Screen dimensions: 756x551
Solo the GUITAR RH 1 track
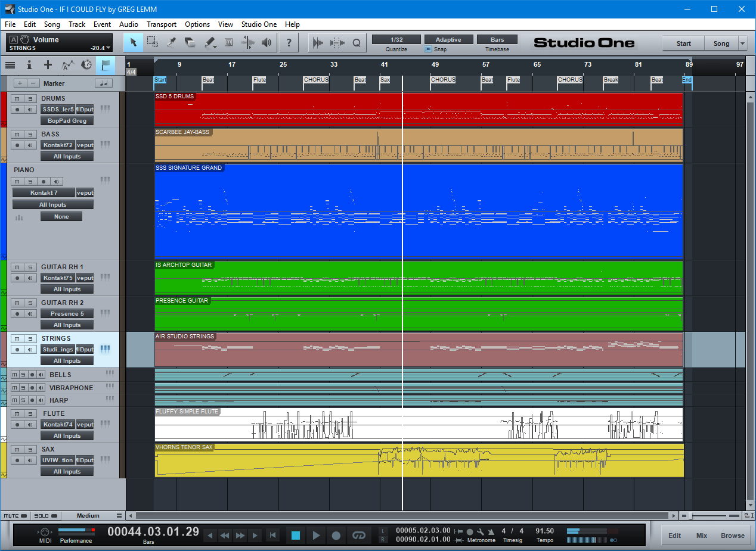point(30,267)
